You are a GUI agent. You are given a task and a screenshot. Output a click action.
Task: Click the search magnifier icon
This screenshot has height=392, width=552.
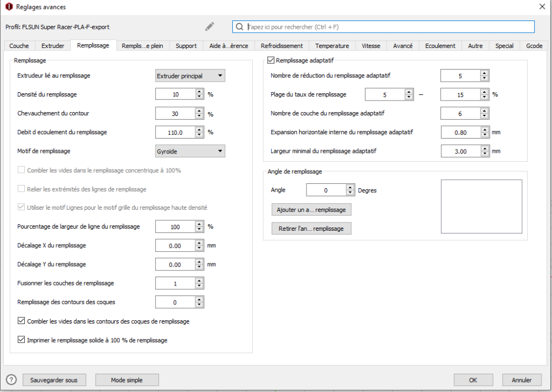(x=240, y=27)
